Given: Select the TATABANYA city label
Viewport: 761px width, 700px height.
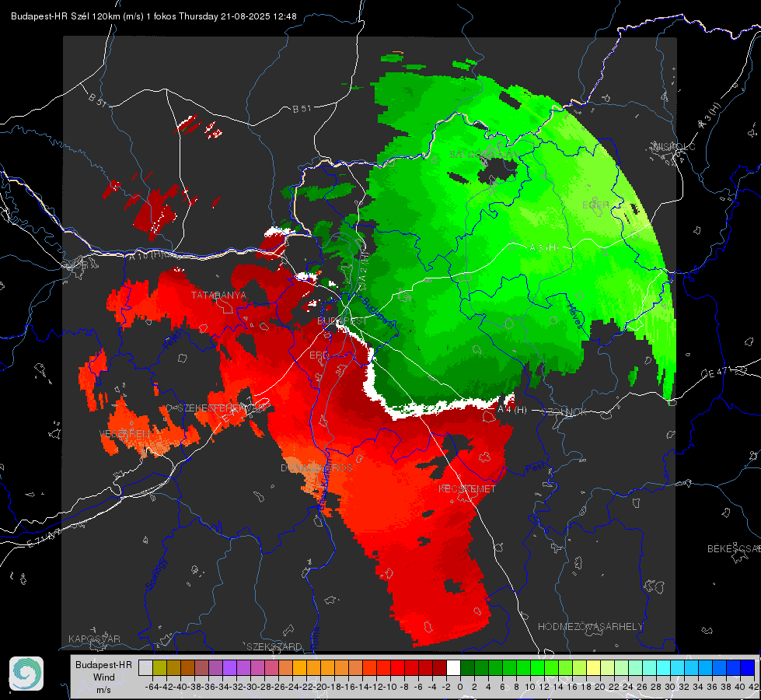Looking at the screenshot, I should click(219, 296).
